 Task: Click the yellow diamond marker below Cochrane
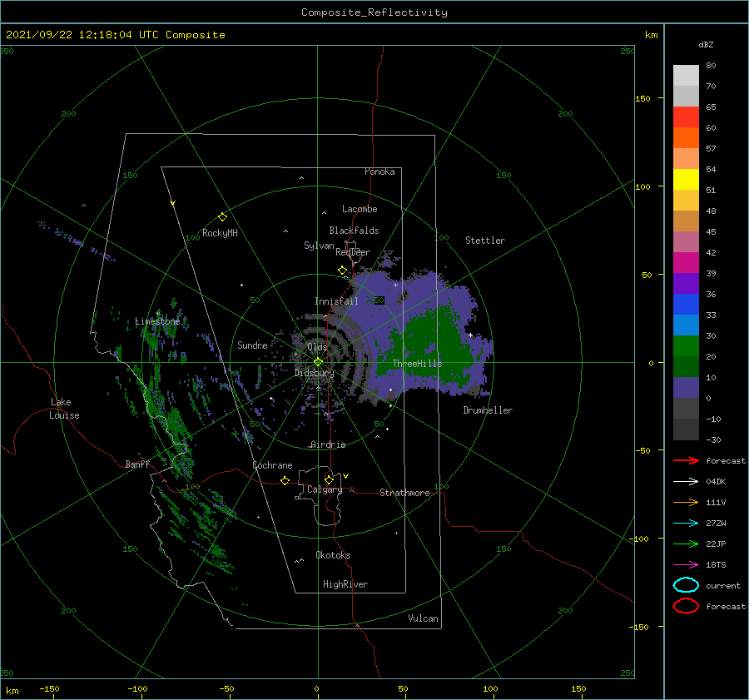coord(285,480)
